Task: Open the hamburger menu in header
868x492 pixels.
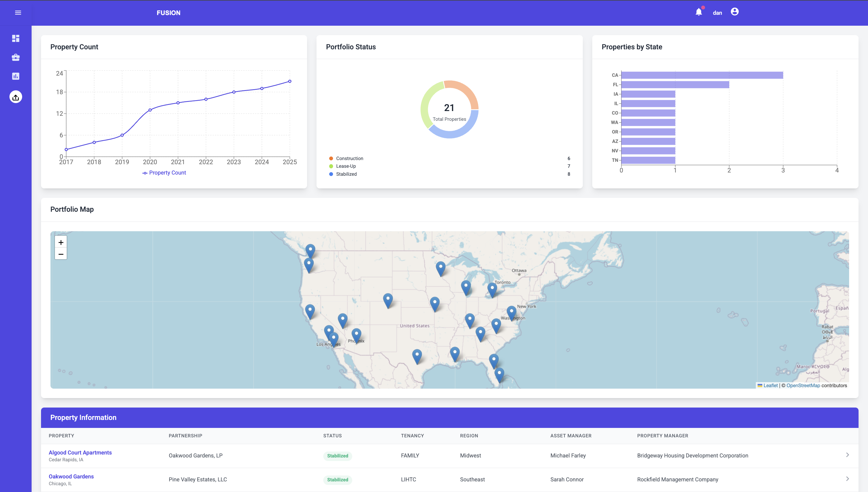Action: tap(18, 13)
